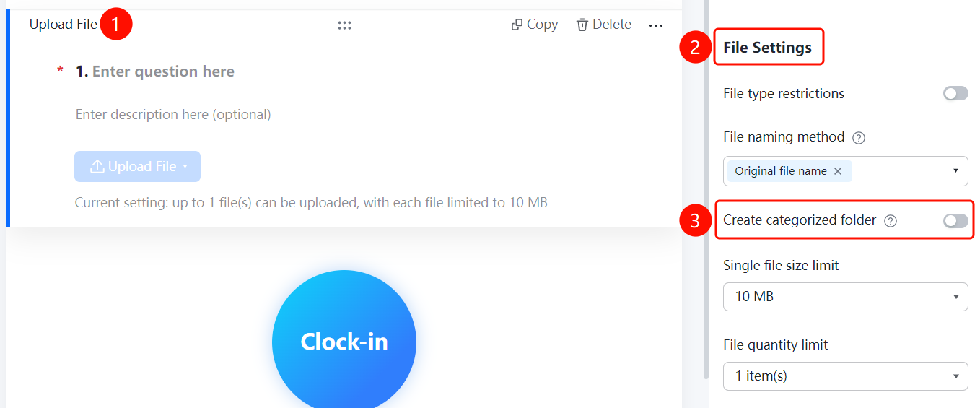Click the Delete trash icon
Screen dimensions: 980x408
click(x=582, y=25)
